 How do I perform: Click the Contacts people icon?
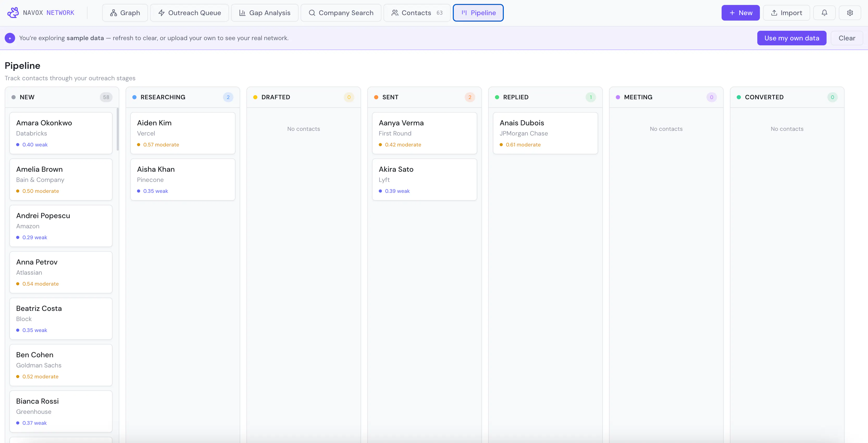(x=395, y=13)
